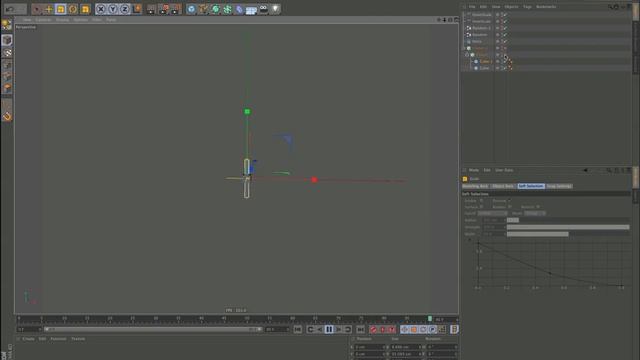The width and height of the screenshot is (640, 360).
Task: Add a Cube primitive object
Action: click(x=191, y=9)
